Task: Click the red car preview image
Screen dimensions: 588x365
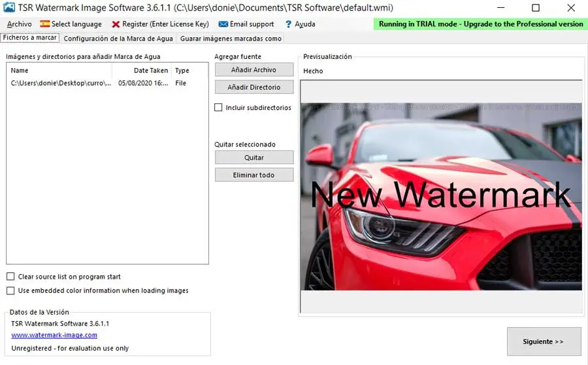Action: point(441,196)
